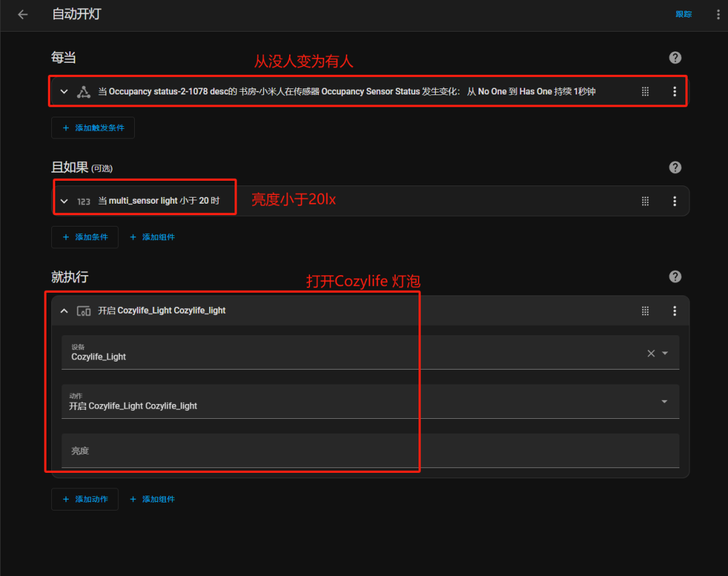This screenshot has width=728, height=576.
Task: Click the numeric 123 condition icon
Action: (84, 201)
